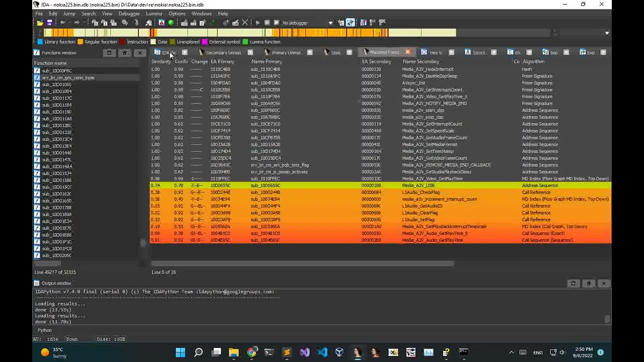Open Windows taskbar search
The width and height of the screenshot is (644, 362).
[198, 352]
